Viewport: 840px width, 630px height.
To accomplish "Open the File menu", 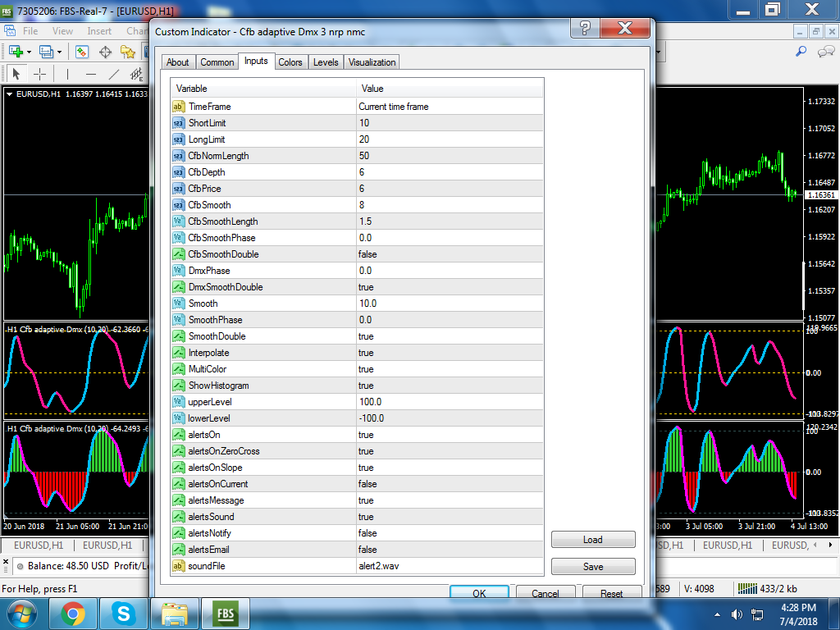I will tap(30, 31).
